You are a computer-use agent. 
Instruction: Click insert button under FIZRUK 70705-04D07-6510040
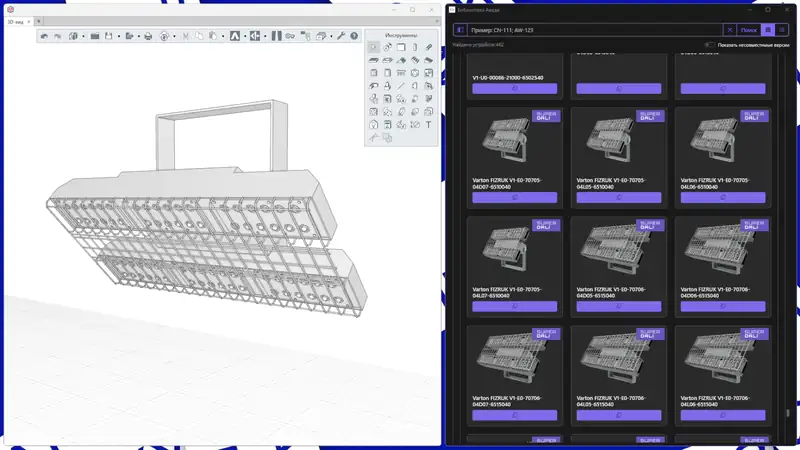(x=514, y=197)
